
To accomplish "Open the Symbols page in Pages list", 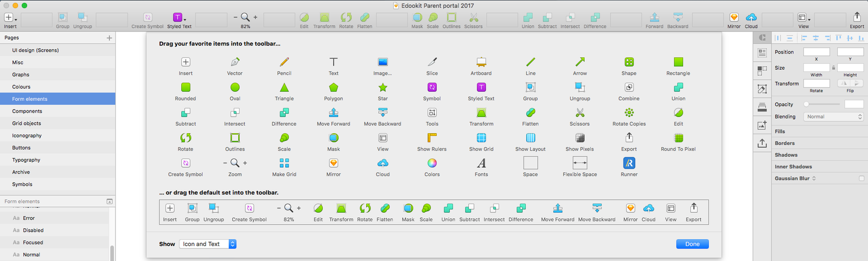I will point(22,185).
